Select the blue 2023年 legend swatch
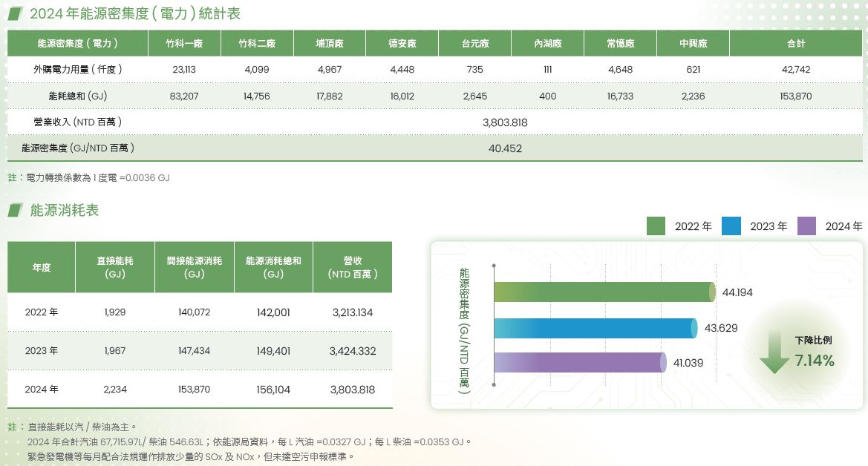 [731, 226]
